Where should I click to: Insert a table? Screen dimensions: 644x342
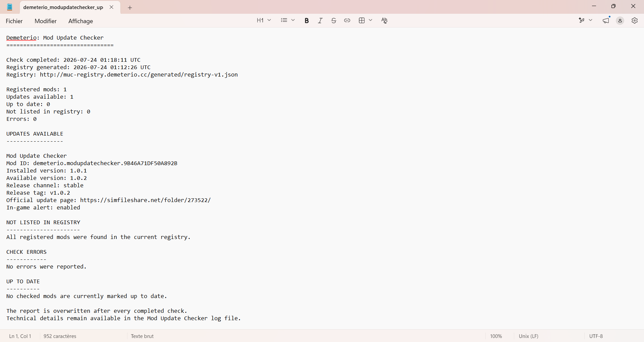[x=362, y=20]
